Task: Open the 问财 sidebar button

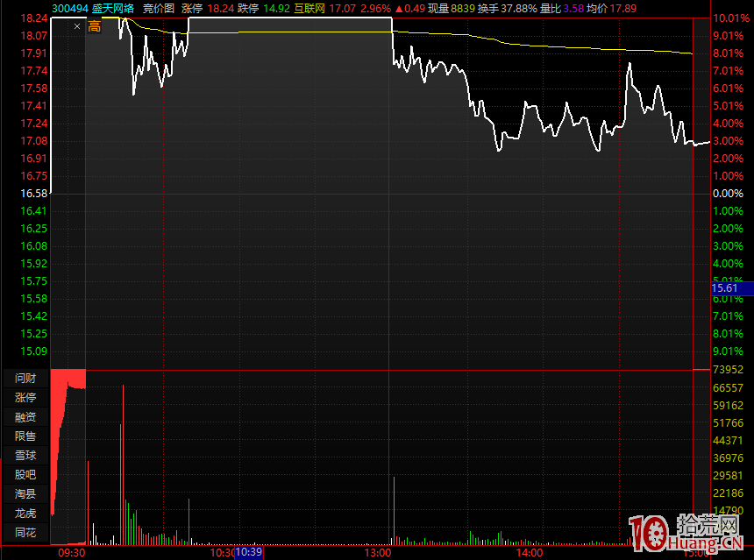Action: (x=25, y=379)
